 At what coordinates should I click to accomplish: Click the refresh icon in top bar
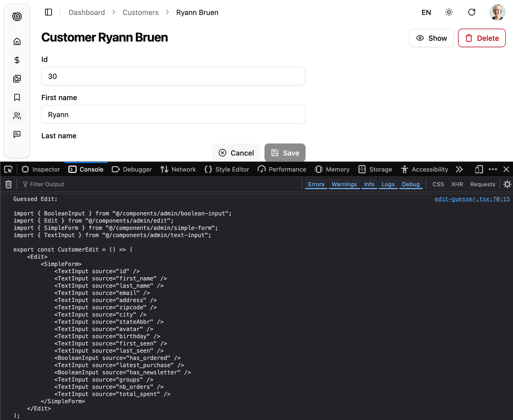point(471,12)
